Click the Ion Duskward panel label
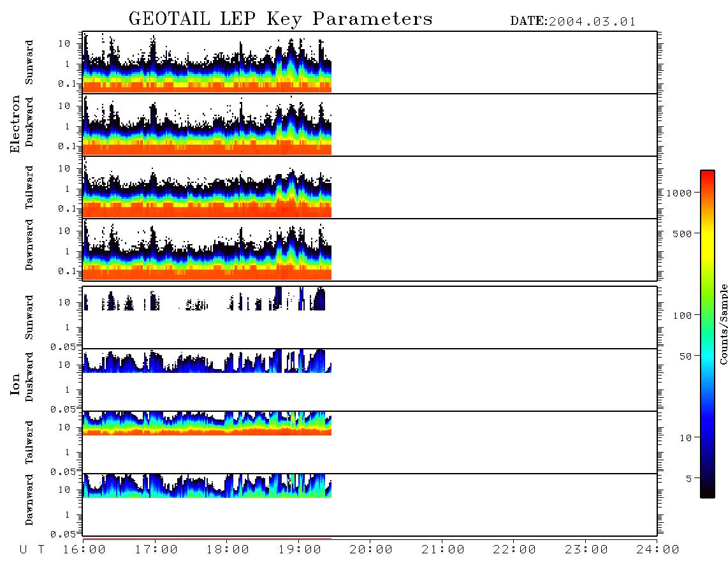 [x=29, y=377]
